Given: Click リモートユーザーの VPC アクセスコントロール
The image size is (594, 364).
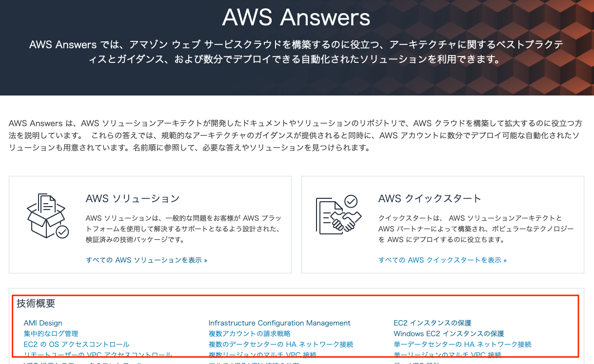Looking at the screenshot, I should click(x=97, y=355).
